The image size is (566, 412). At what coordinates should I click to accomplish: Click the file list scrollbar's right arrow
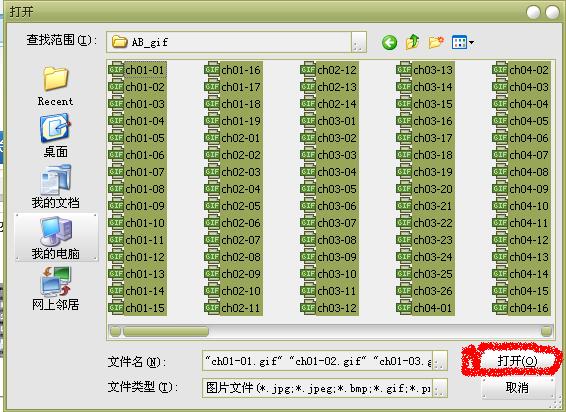pyautogui.click(x=547, y=331)
